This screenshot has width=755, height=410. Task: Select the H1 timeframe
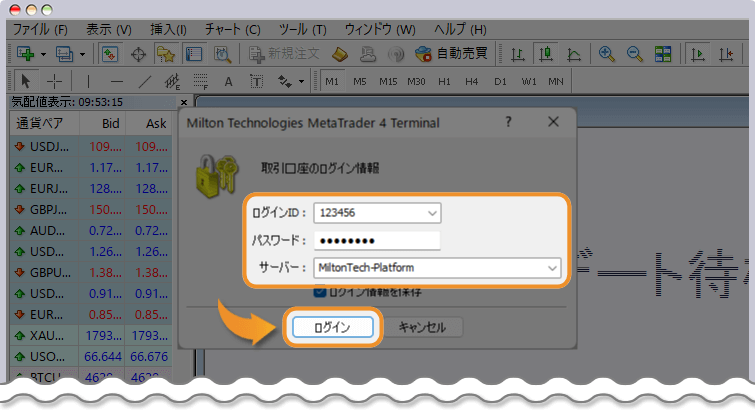pyautogui.click(x=444, y=81)
